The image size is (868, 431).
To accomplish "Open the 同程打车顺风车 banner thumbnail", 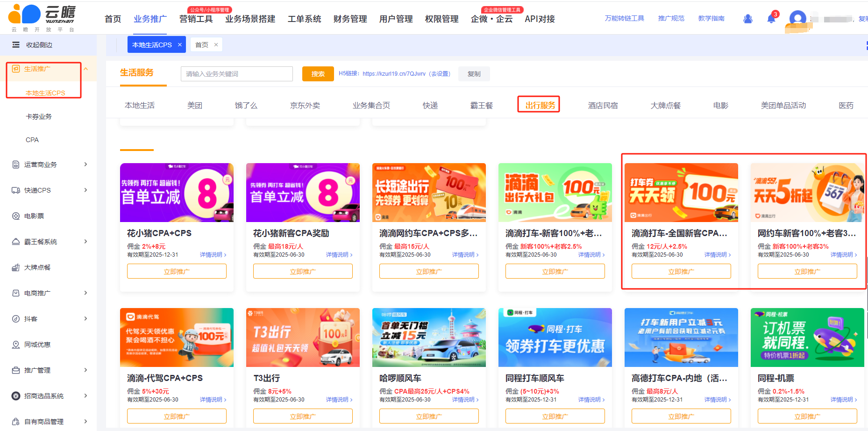I will 555,338.
